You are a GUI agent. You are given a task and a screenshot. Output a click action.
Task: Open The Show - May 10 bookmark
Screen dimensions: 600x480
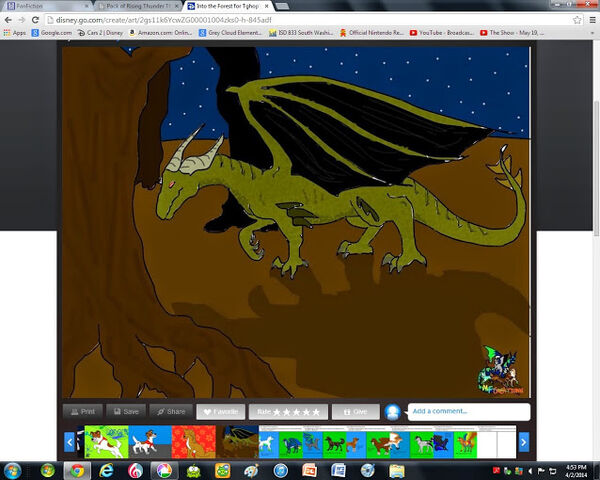[x=512, y=33]
